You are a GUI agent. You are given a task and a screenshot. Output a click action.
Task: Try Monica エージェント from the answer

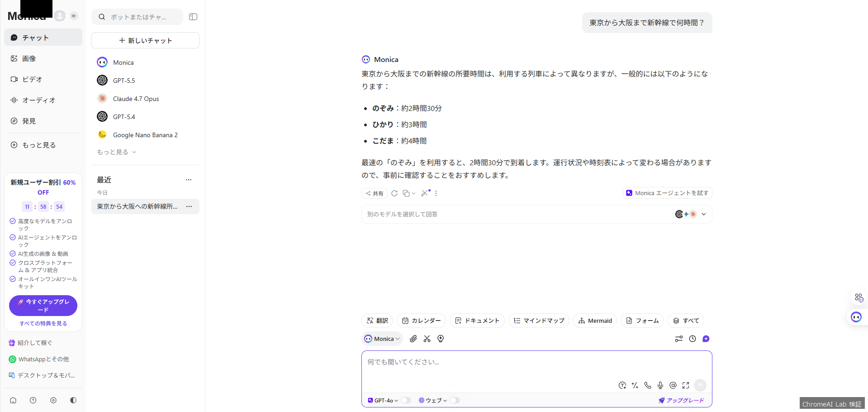coord(667,193)
